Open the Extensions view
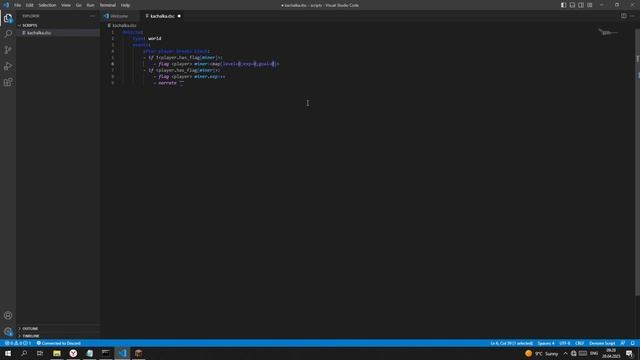640x360 pixels. click(x=8, y=82)
